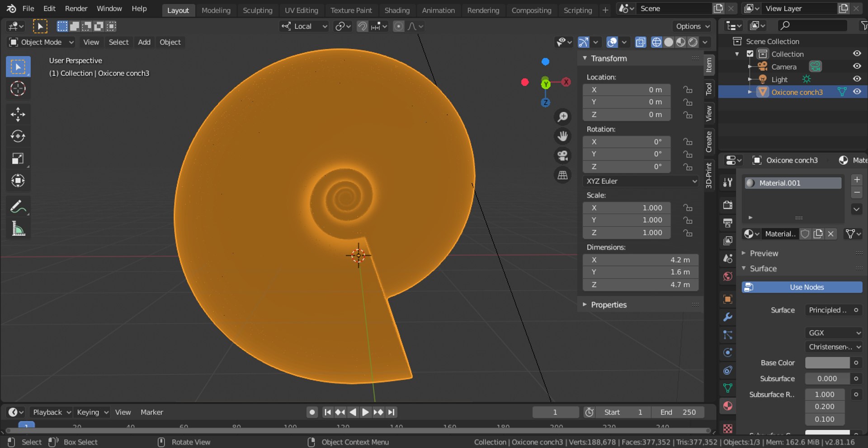Select the Rotate tool
This screenshot has height=448, width=868.
coord(18,136)
